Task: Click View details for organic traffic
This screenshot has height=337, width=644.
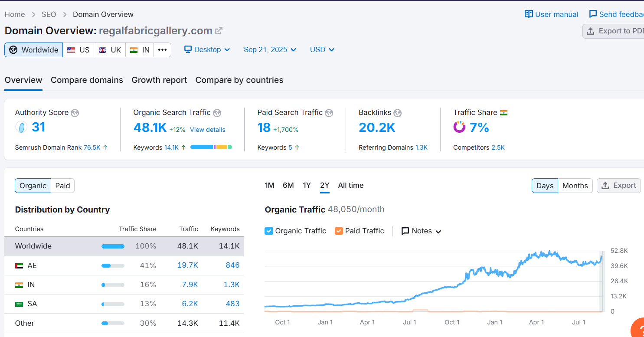Action: pos(208,130)
